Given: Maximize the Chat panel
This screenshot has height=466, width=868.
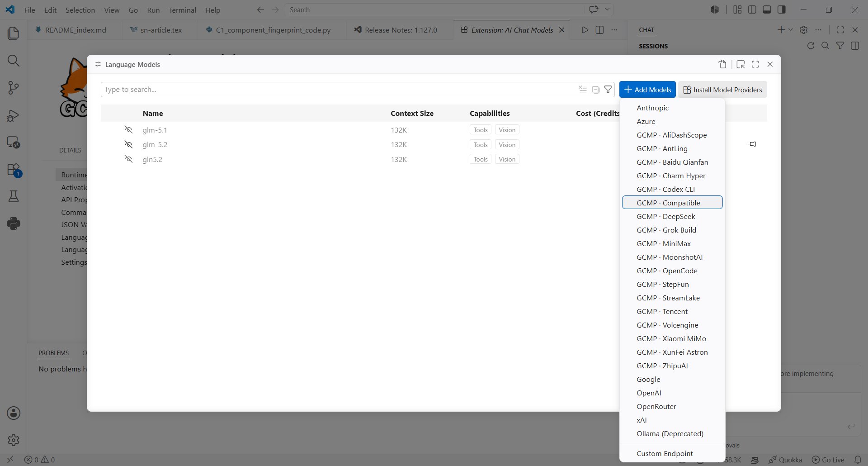Looking at the screenshot, I should tap(840, 30).
